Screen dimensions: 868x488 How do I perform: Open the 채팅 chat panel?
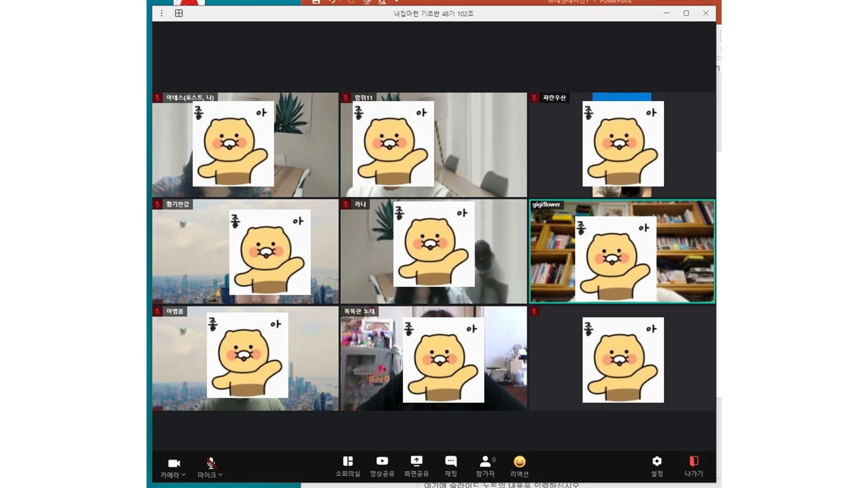click(x=451, y=467)
